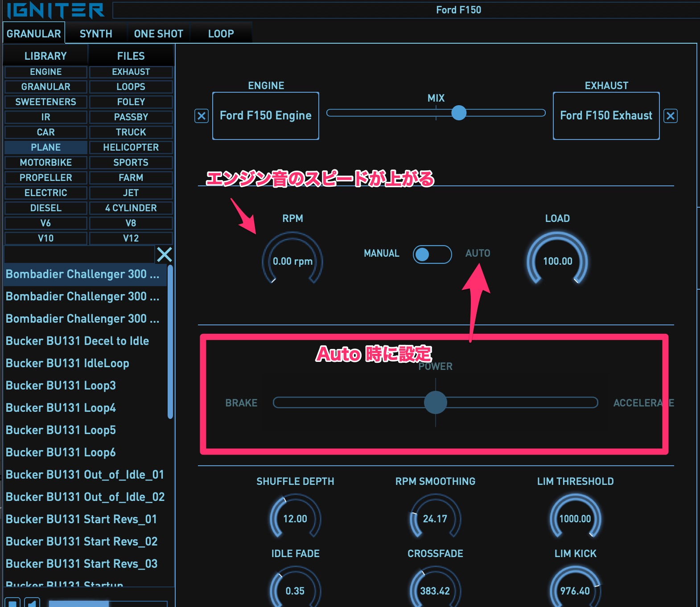Filter by SPORTS tag

point(131,163)
